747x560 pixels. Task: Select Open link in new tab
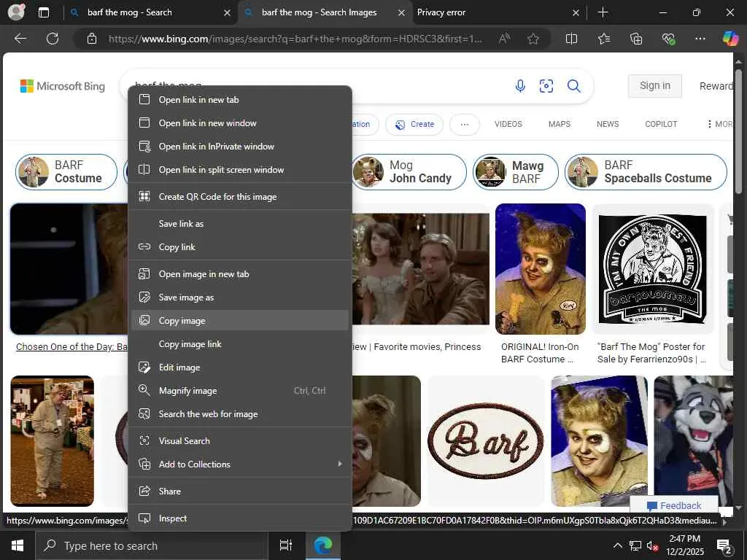click(x=240, y=99)
